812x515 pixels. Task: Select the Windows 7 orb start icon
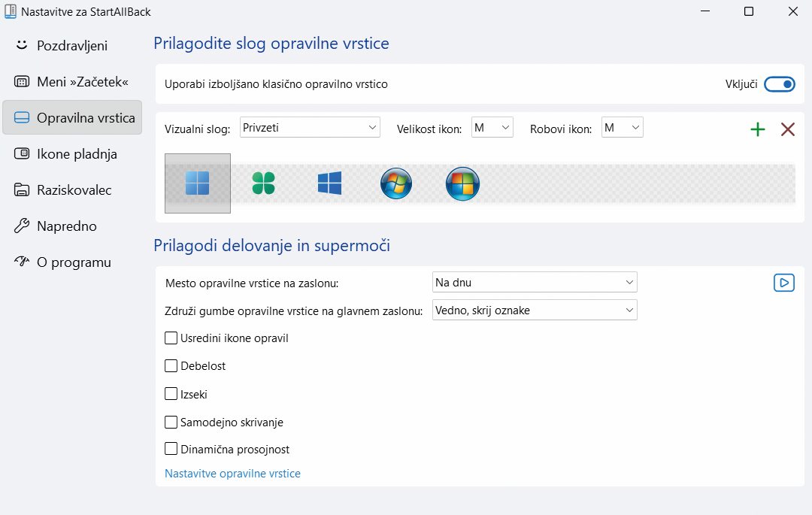click(x=396, y=183)
